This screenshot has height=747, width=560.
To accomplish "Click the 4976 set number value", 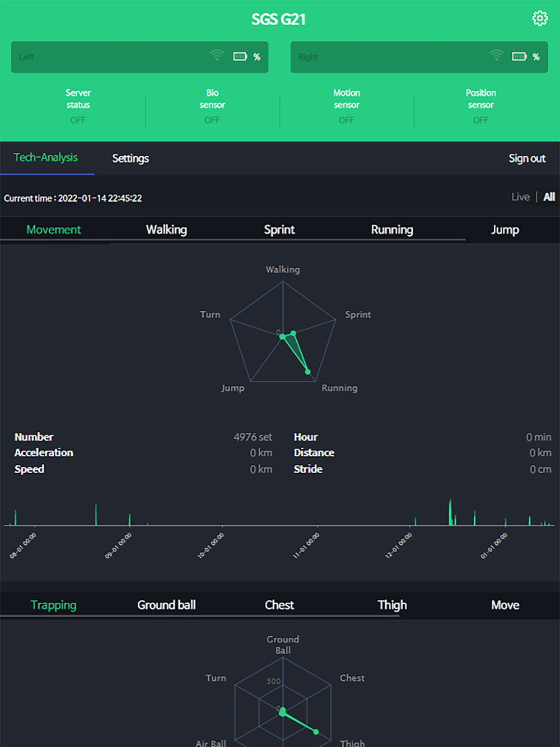I will tap(253, 437).
